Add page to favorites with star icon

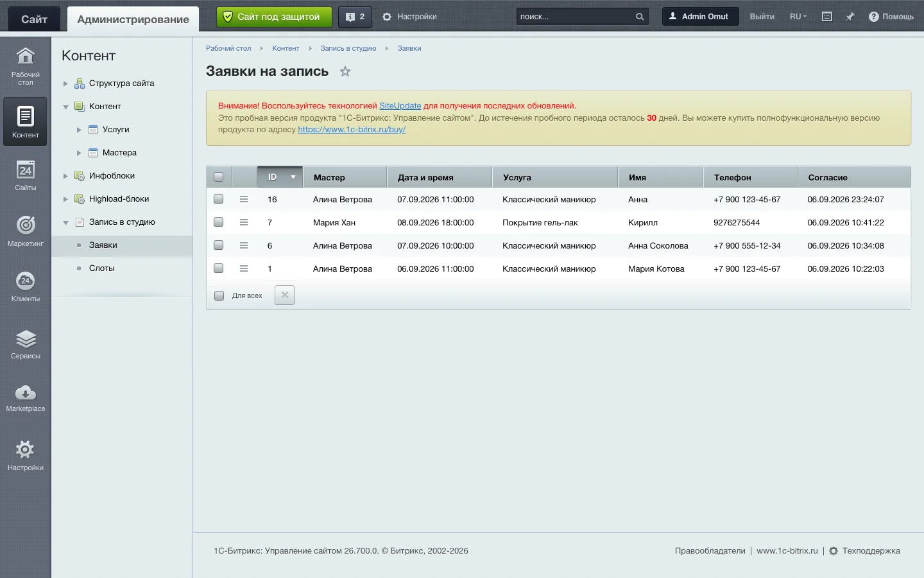pyautogui.click(x=345, y=71)
